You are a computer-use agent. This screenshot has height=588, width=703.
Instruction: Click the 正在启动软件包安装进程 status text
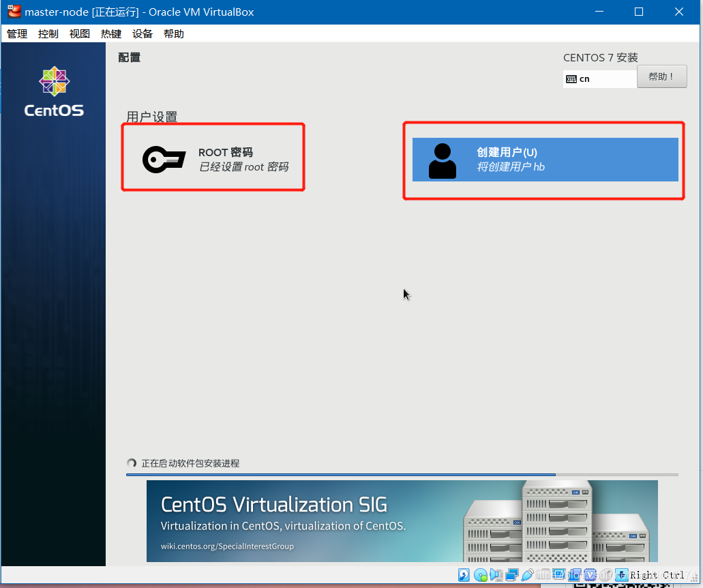pyautogui.click(x=190, y=463)
